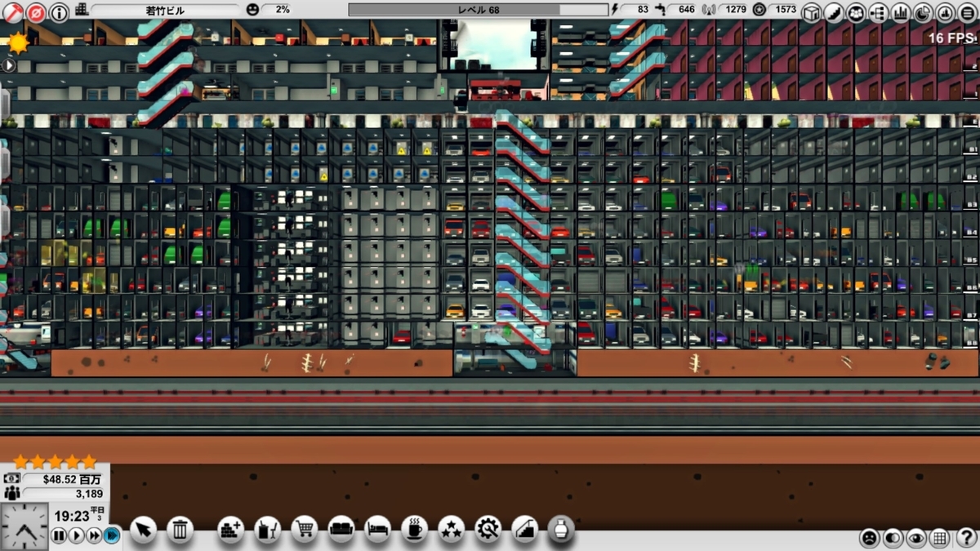
Task: Toggle the half-circle contrast overlay
Action: tap(893, 538)
